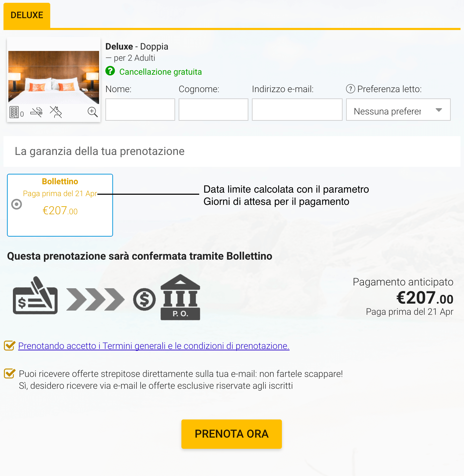Click the dropdown arrow beside Nessuna preferenza
Screen dimensions: 464x476
pos(439,110)
